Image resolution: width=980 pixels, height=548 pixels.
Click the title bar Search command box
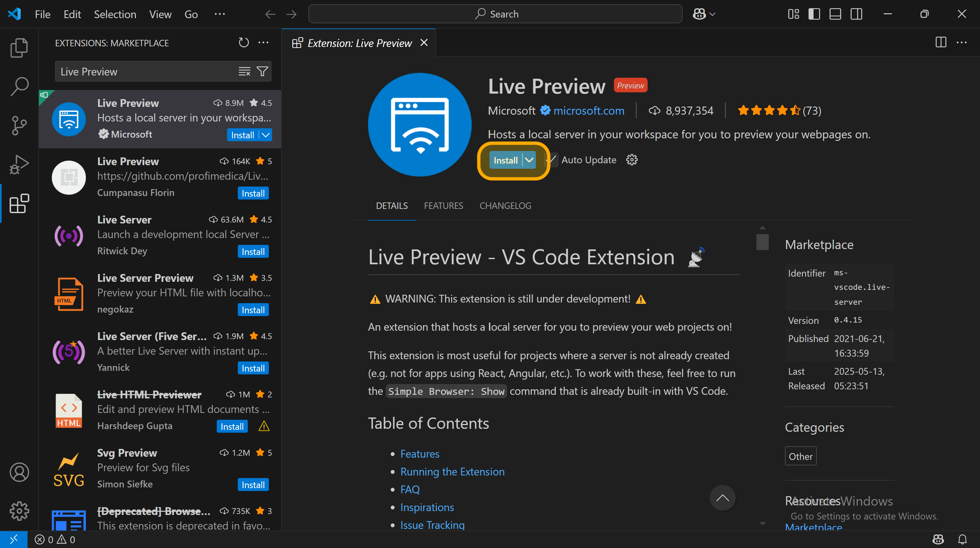(x=495, y=14)
